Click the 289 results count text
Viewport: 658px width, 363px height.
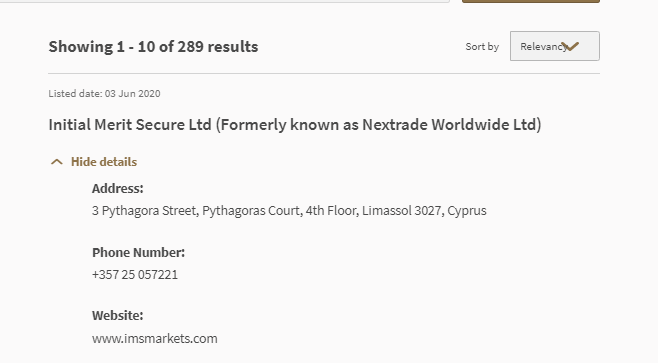point(217,47)
